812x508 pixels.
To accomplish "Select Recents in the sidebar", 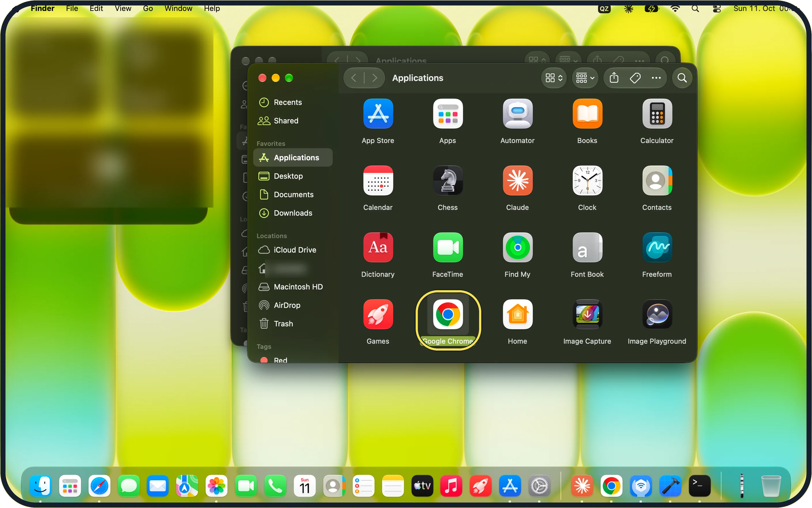I will point(293,102).
